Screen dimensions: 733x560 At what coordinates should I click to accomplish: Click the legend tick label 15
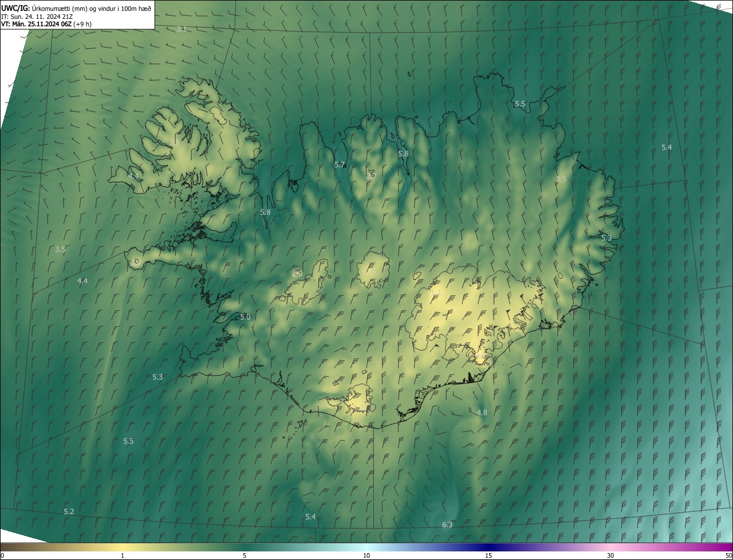click(488, 556)
